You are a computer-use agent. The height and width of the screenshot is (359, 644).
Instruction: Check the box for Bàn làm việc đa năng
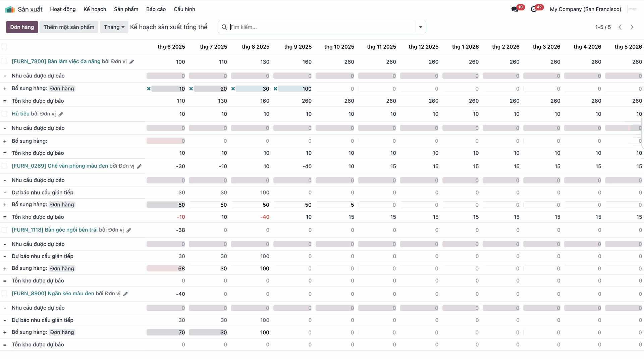coord(4,61)
